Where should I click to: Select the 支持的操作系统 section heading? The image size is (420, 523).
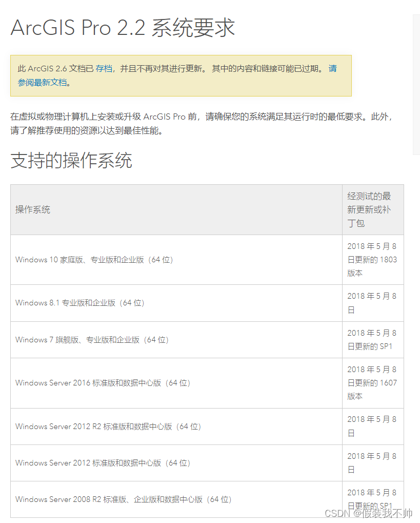tap(71, 161)
